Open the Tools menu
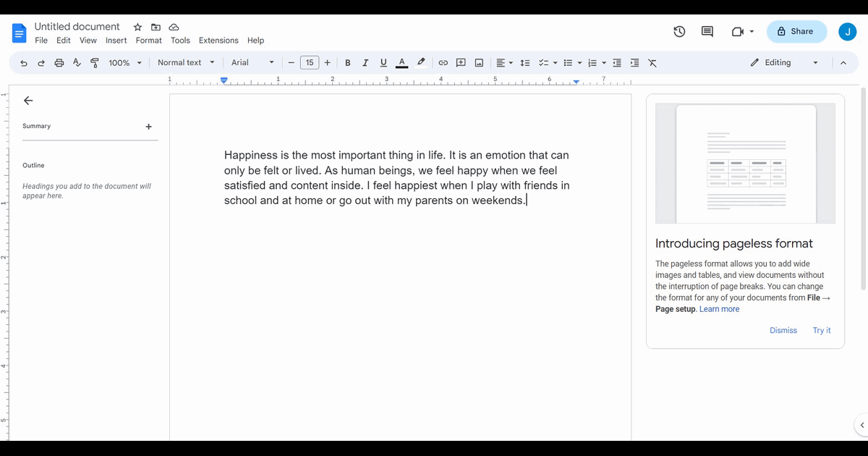Screen dimensions: 868x456 [180, 41]
